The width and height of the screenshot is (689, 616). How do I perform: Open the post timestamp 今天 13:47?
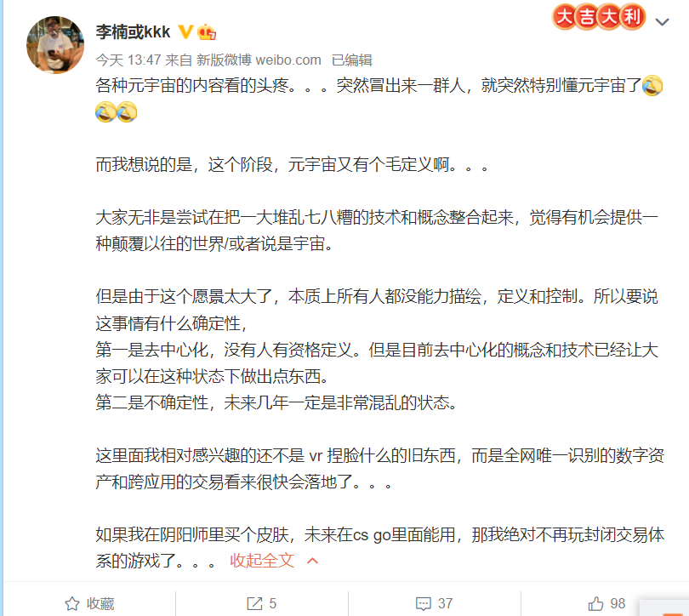pyautogui.click(x=128, y=60)
